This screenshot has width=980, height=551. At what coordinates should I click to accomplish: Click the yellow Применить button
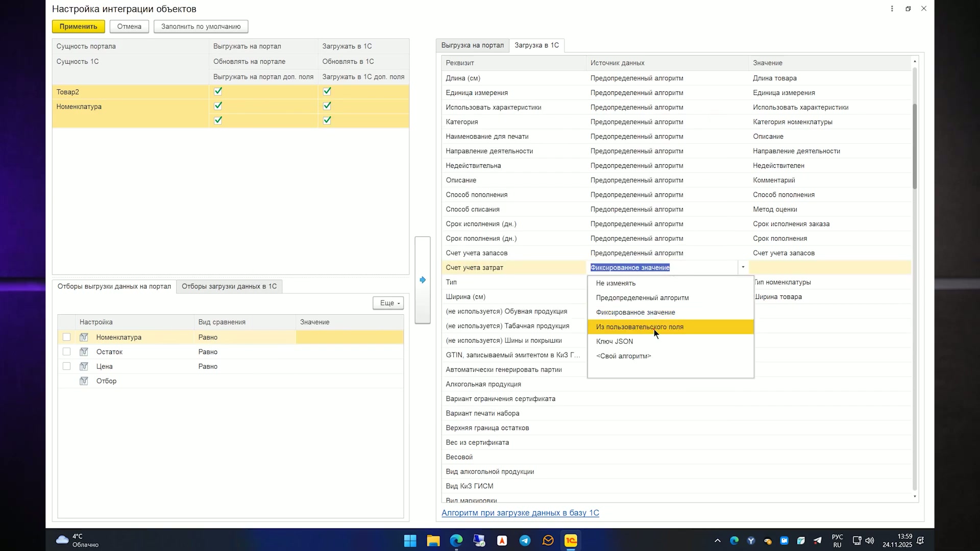[78, 27]
